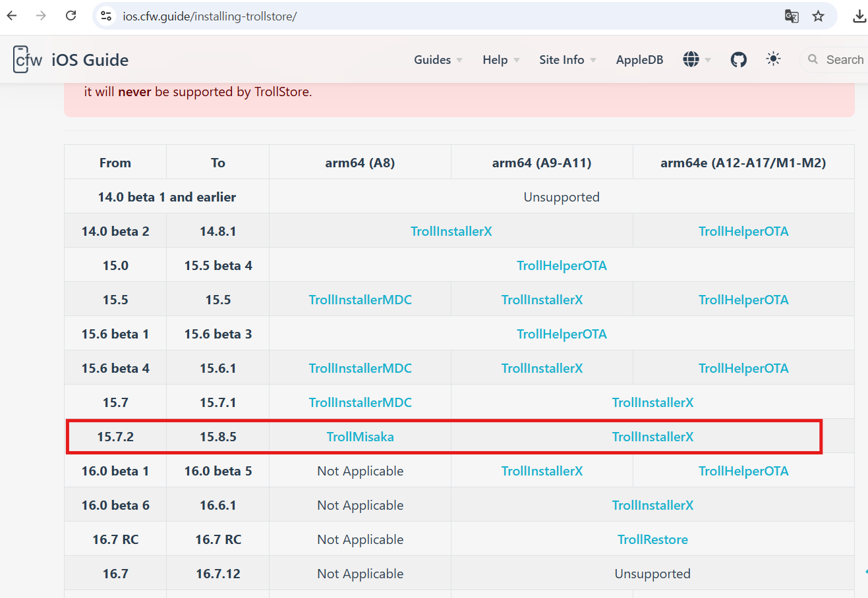The width and height of the screenshot is (868, 598).
Task: Focus the Search input field
Action: [834, 59]
